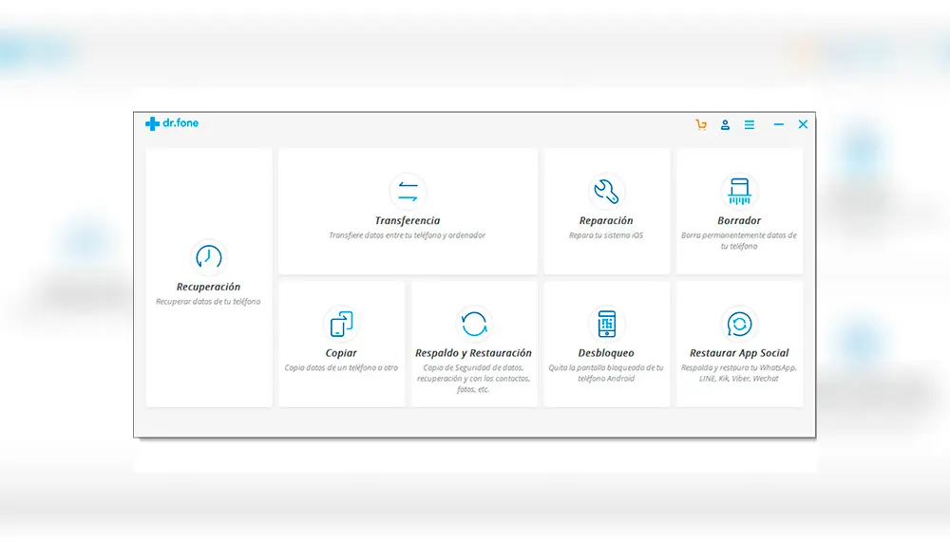Select the Reparación tile title
Viewport: 950px width, 560px height.
coord(606,221)
